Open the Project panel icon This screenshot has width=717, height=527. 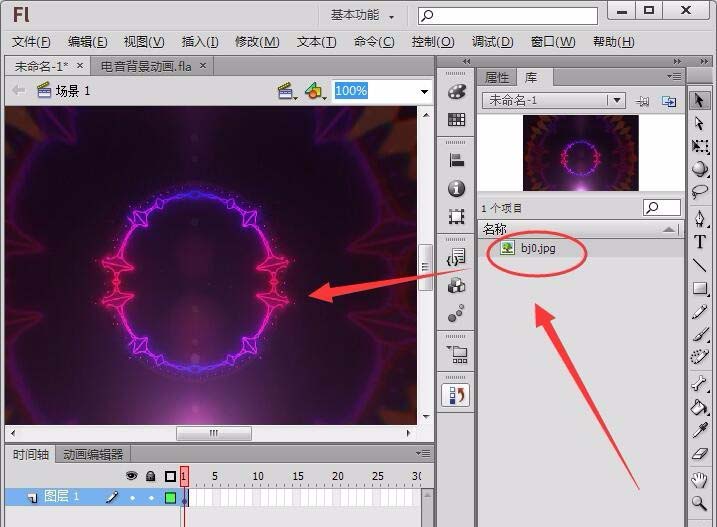pos(456,355)
